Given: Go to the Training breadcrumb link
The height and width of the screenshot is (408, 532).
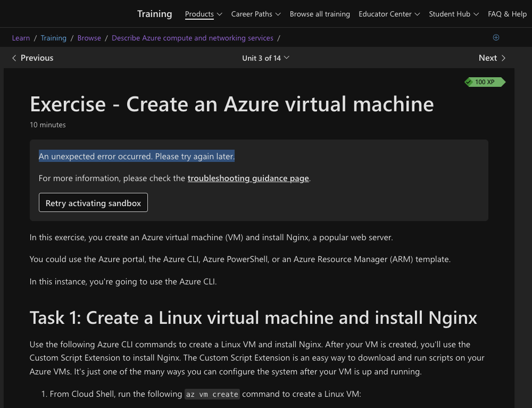Looking at the screenshot, I should coord(54,38).
